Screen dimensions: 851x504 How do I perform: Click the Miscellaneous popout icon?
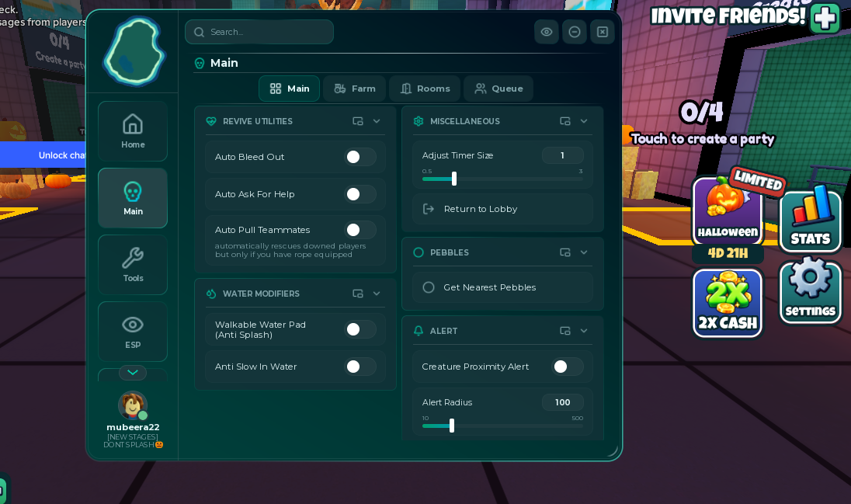[x=565, y=121]
